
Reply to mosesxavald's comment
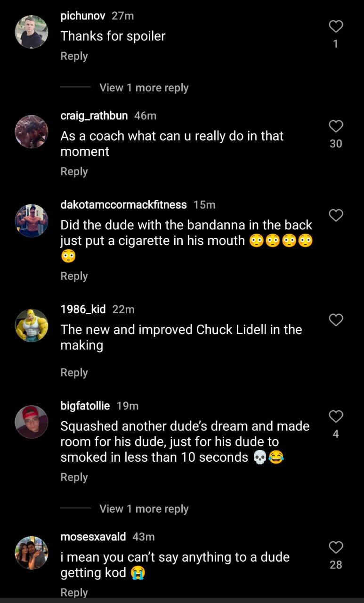pyautogui.click(x=74, y=592)
